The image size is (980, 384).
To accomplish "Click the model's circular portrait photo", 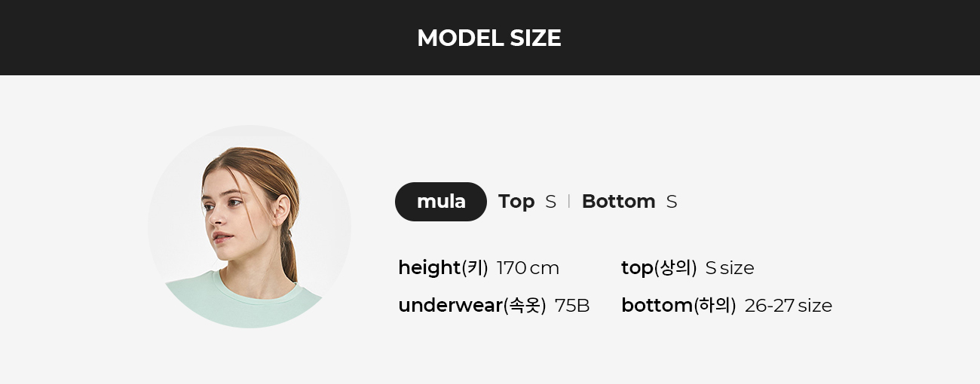I will click(250, 227).
